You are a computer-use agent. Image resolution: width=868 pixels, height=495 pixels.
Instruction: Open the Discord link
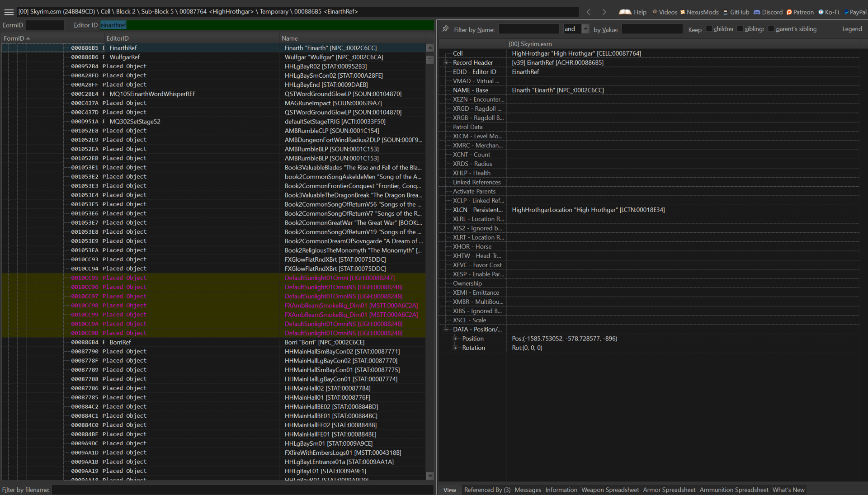pos(768,12)
